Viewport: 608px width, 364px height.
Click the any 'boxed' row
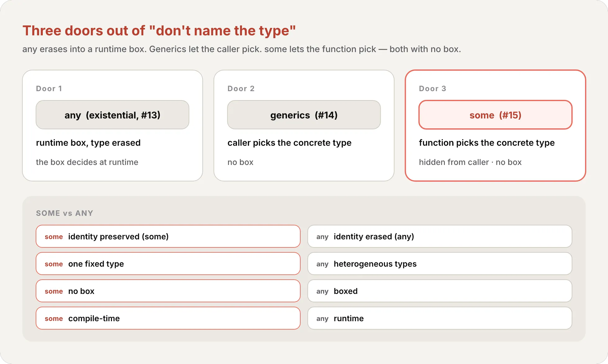[x=440, y=291]
